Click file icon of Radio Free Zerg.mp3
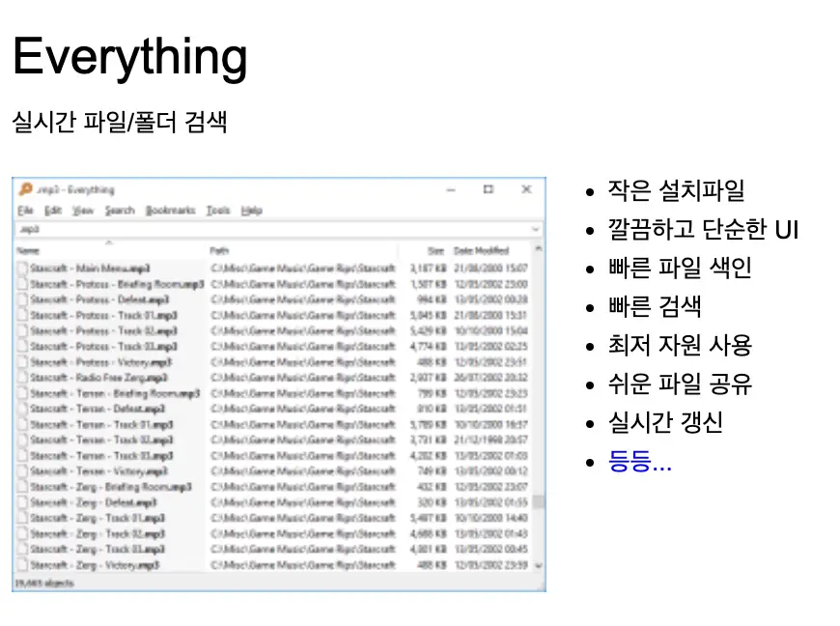The image size is (840, 626). [x=22, y=378]
